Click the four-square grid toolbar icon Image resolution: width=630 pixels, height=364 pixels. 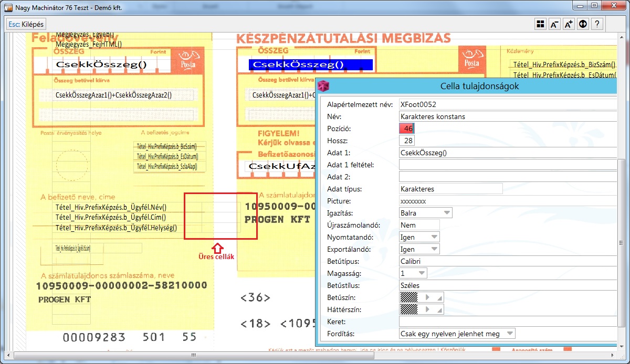[540, 24]
